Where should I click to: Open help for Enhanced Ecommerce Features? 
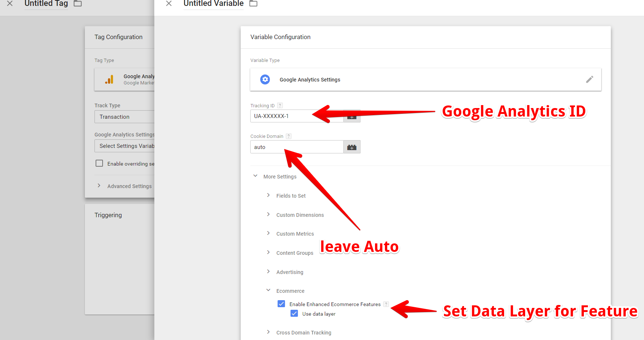(x=386, y=304)
